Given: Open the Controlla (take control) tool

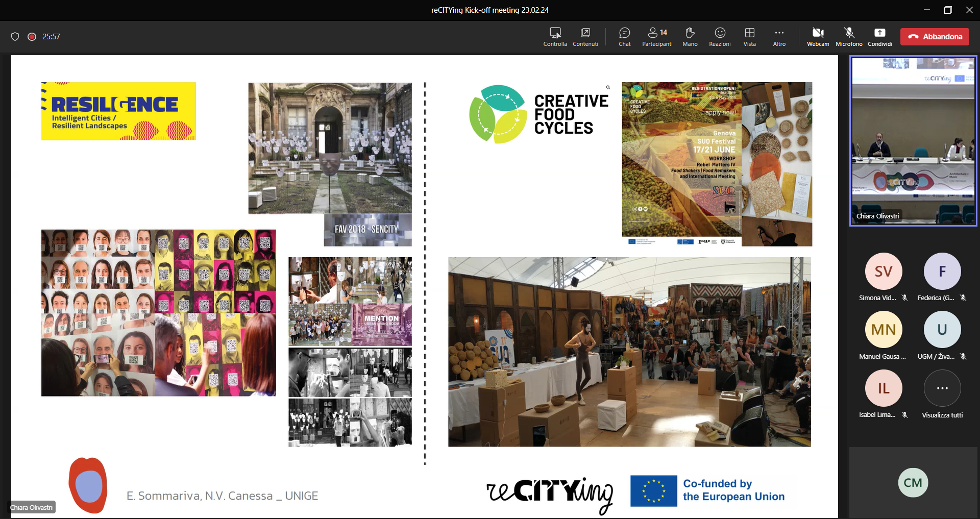Looking at the screenshot, I should tap(555, 36).
